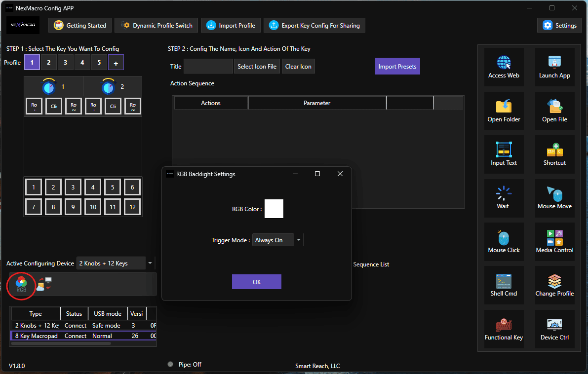The width and height of the screenshot is (588, 374).
Task: Select key 12 on the keypad
Action: pos(132,207)
